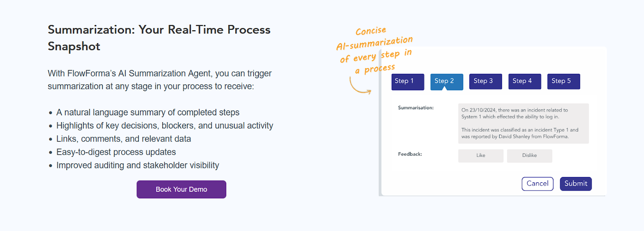Click the Summarization Real-Time Process Snapshot heading
The height and width of the screenshot is (231, 644).
point(159,38)
